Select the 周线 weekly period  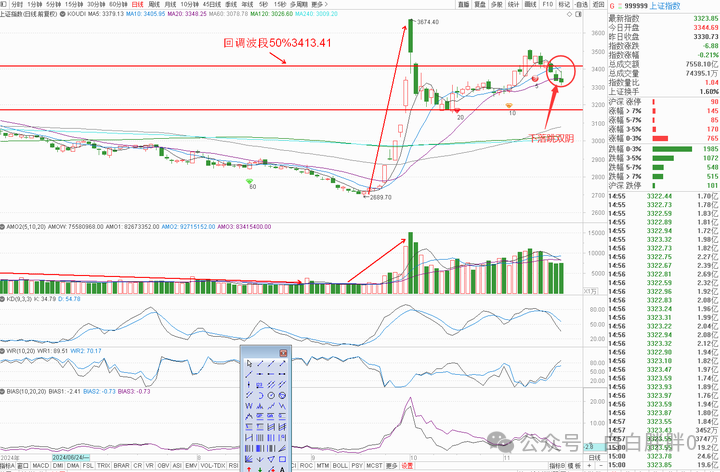(154, 4)
